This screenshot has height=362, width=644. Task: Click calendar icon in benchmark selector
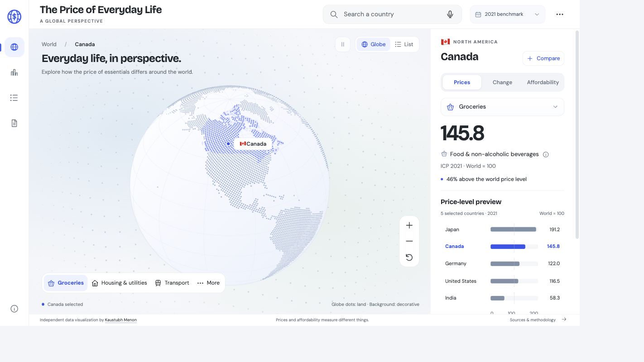pos(478,14)
